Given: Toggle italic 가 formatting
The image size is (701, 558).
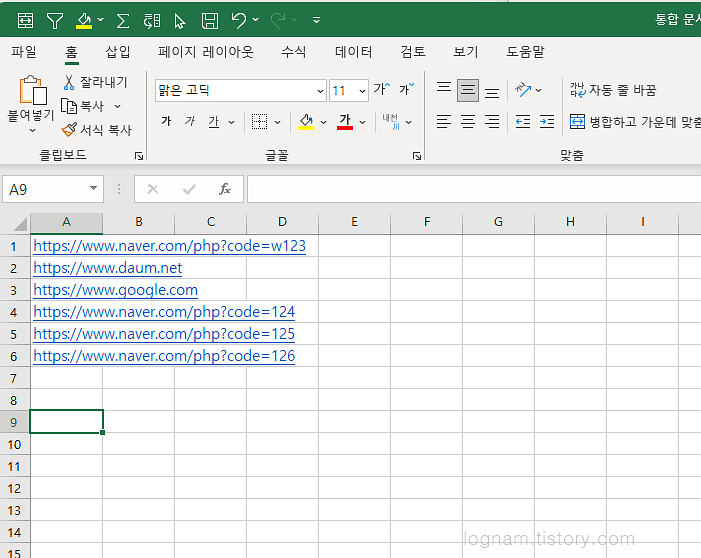Looking at the screenshot, I should (190, 121).
